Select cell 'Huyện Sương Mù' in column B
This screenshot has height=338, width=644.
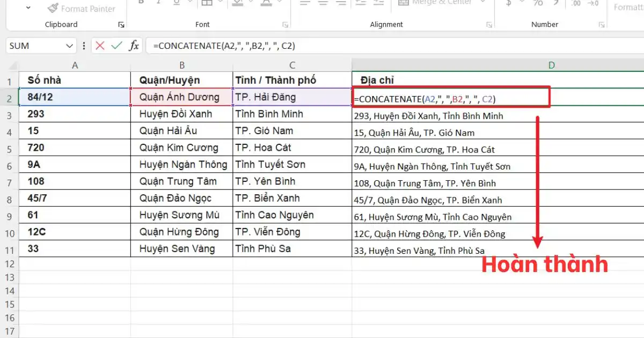click(x=182, y=215)
